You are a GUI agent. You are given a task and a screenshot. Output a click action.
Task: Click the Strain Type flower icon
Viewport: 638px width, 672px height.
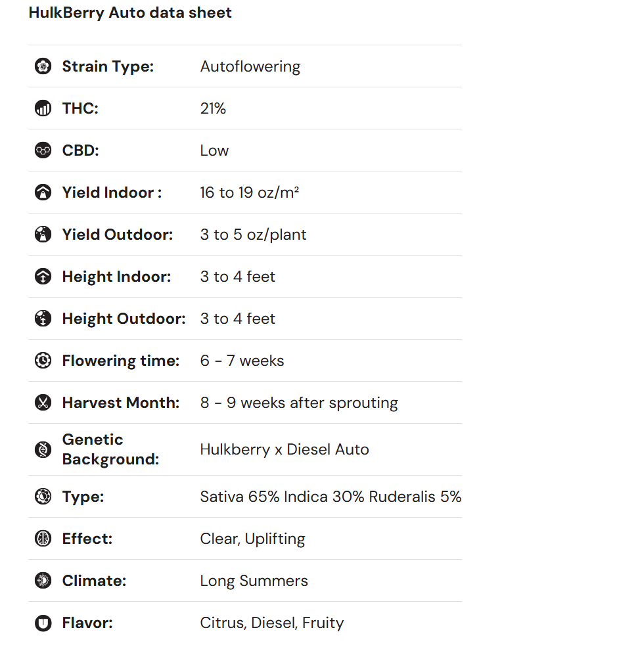coord(43,66)
